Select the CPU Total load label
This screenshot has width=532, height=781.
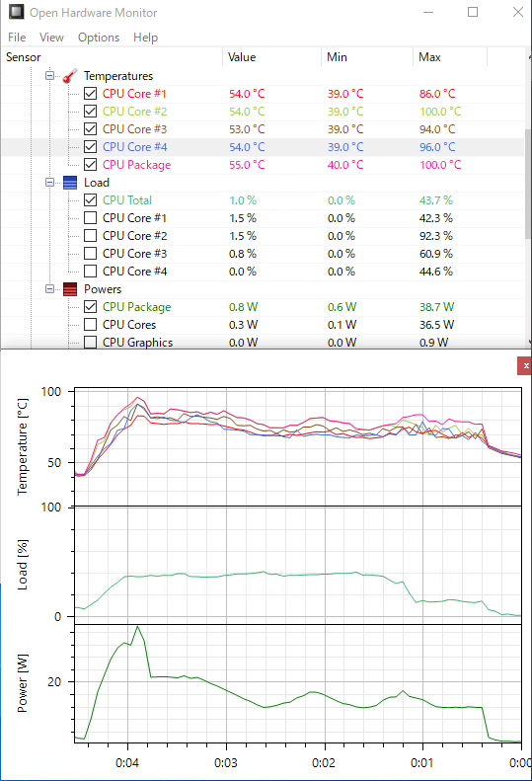tap(127, 200)
